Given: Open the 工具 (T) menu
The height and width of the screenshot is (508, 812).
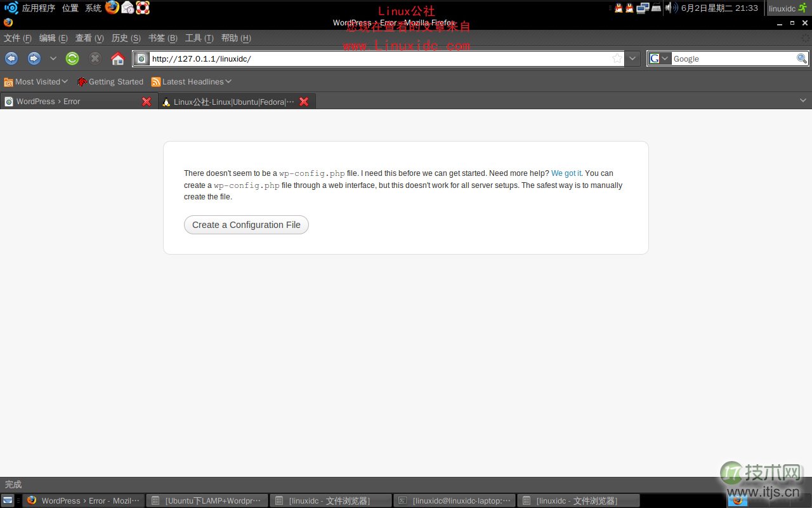Looking at the screenshot, I should click(x=199, y=38).
